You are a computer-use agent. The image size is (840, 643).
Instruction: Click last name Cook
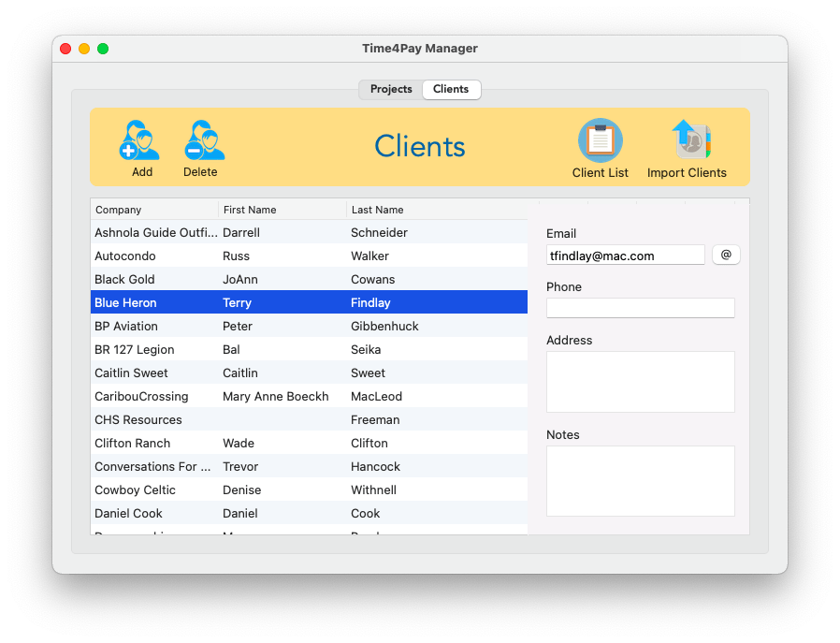pos(366,513)
